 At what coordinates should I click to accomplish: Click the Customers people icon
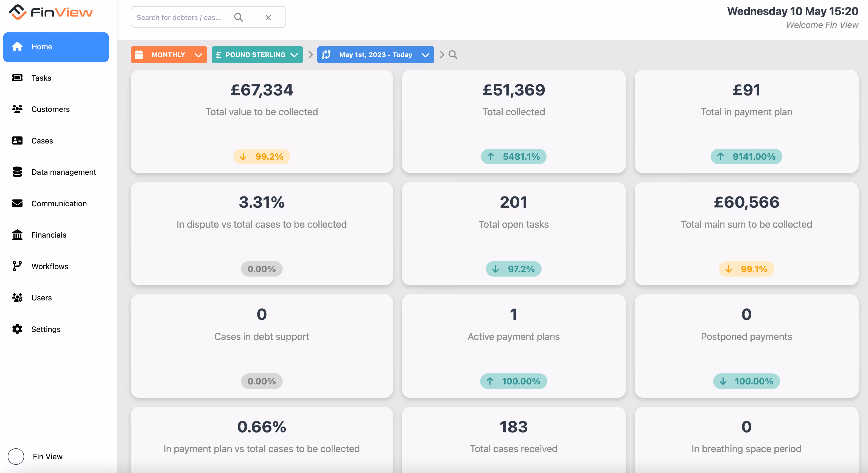coord(17,109)
